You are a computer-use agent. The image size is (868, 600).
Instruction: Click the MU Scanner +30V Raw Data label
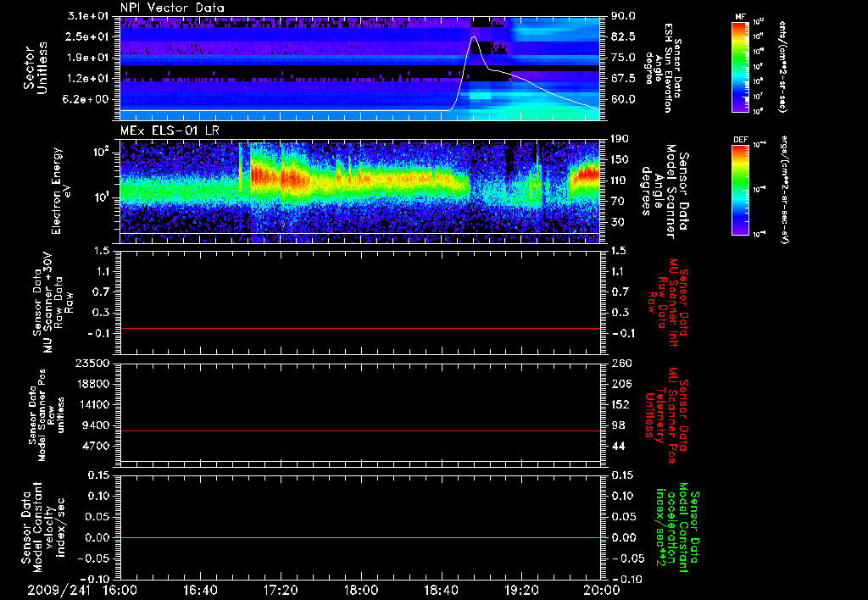[x=53, y=303]
